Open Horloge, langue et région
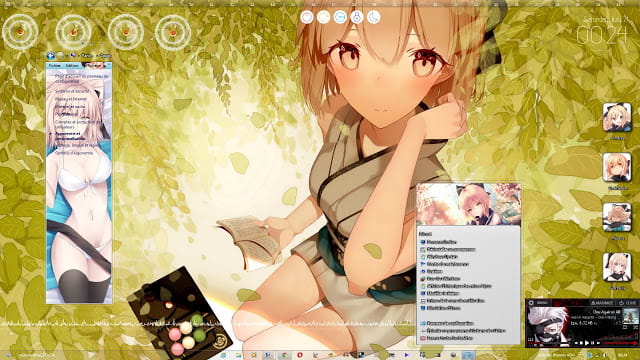 [x=78, y=145]
